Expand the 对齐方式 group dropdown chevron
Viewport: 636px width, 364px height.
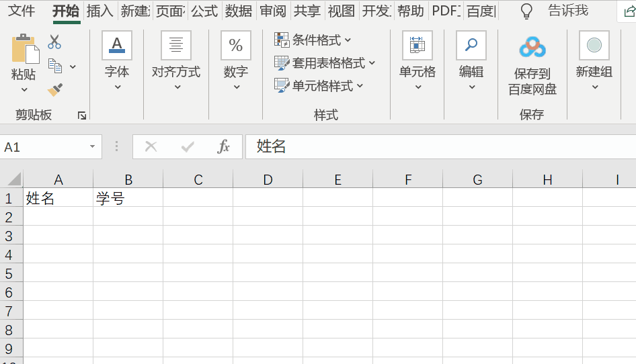click(177, 87)
